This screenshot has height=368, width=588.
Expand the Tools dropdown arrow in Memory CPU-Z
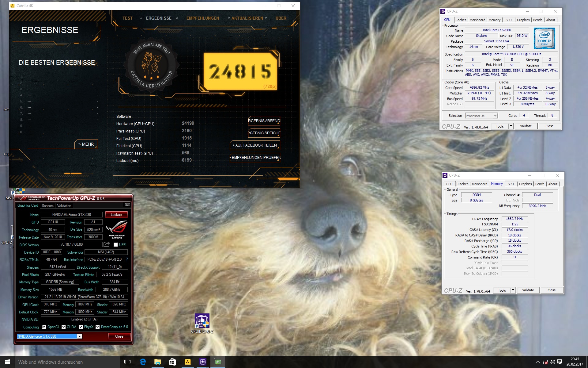click(x=513, y=290)
